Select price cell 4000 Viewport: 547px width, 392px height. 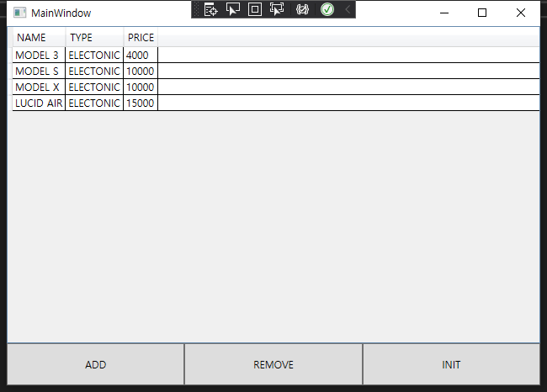(x=141, y=56)
